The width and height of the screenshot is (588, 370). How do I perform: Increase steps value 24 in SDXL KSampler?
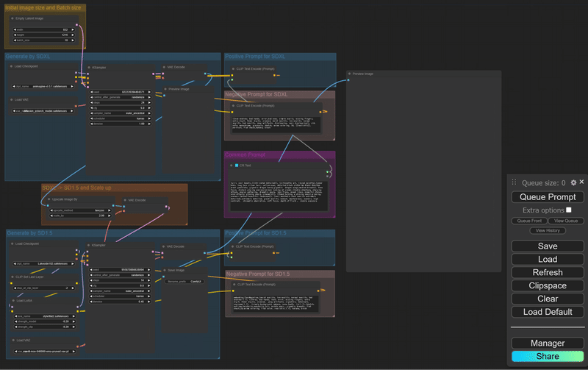(x=149, y=102)
